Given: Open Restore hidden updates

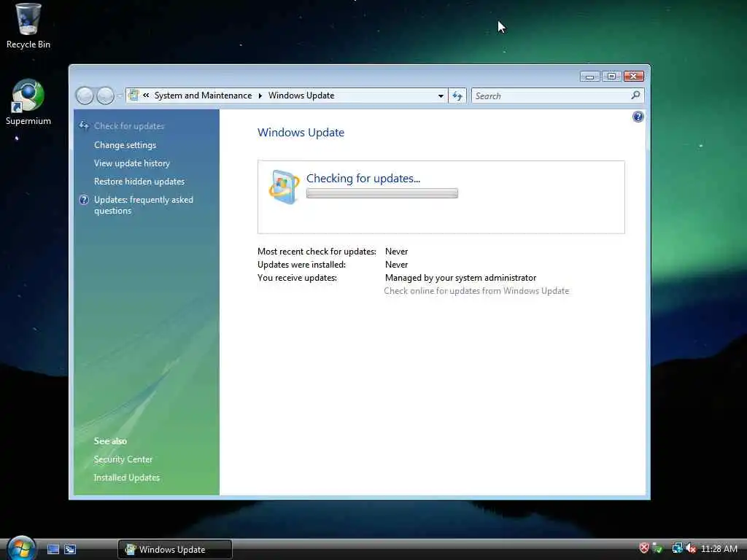Looking at the screenshot, I should (139, 182).
